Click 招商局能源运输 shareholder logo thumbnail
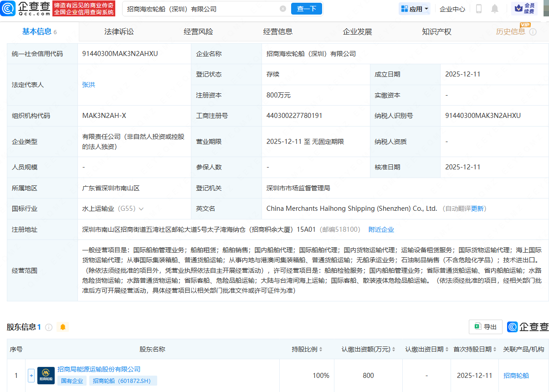Viewport: 549px width, 392px height. (x=46, y=376)
